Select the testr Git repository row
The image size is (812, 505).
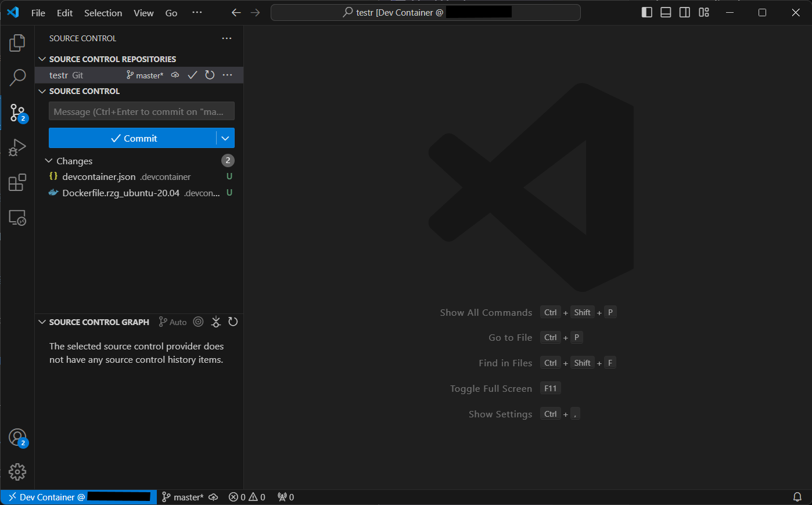pyautogui.click(x=139, y=75)
